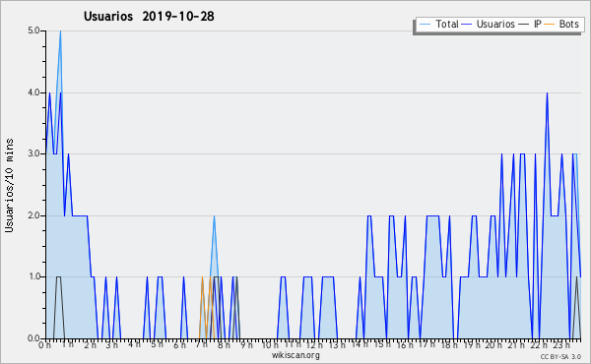Image resolution: width=591 pixels, height=364 pixels.
Task: Click the '9 h' x-axis label
Action: (247, 345)
